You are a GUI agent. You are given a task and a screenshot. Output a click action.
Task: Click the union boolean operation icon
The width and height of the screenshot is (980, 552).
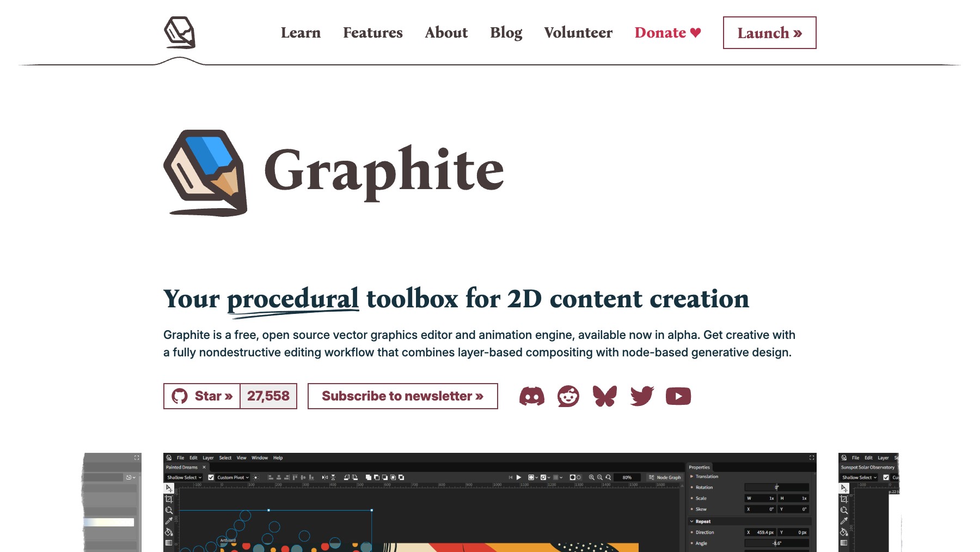pos(369,477)
